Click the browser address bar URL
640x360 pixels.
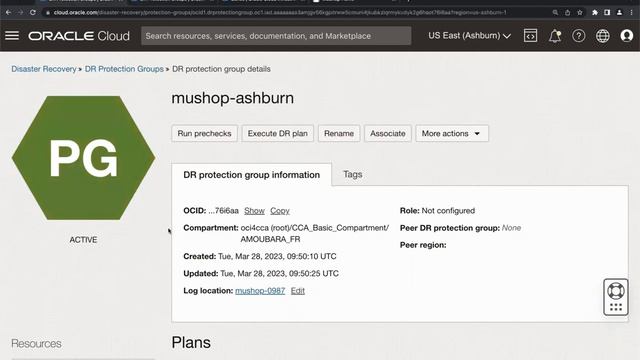(280, 13)
